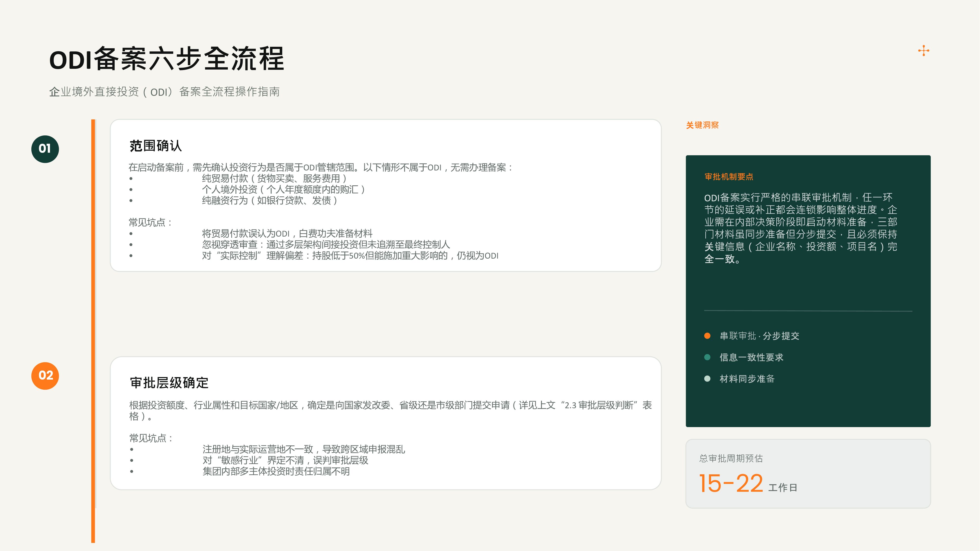
Task: Open the 审批层级确定 card heading
Action: pyautogui.click(x=169, y=383)
